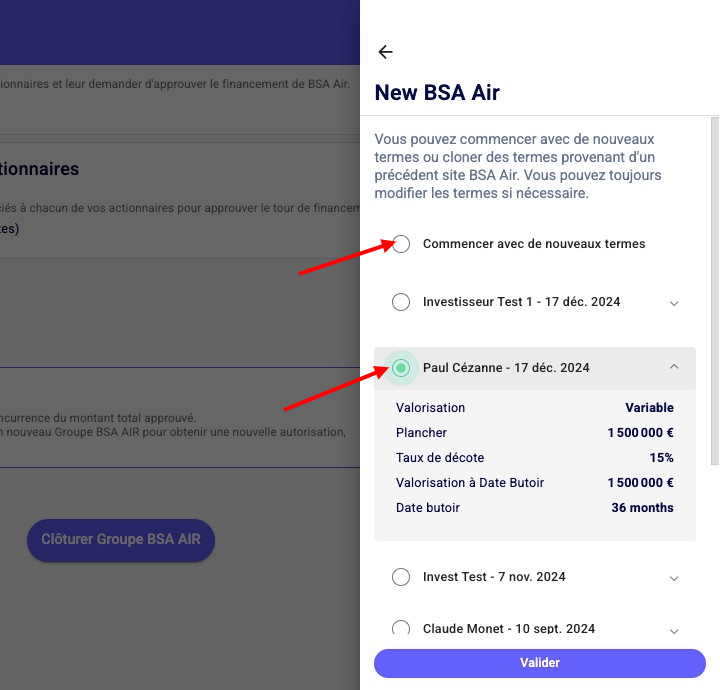
Task: Expand Claude Monet details chevron
Action: 674,631
